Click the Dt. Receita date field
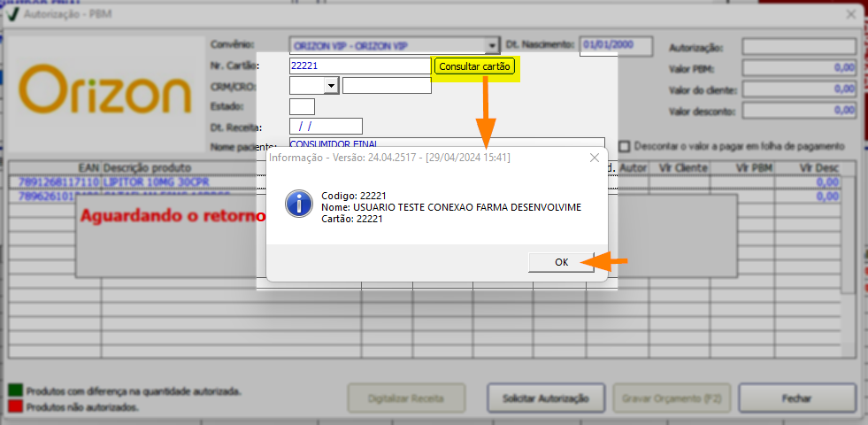This screenshot has height=425, width=868. [326, 127]
